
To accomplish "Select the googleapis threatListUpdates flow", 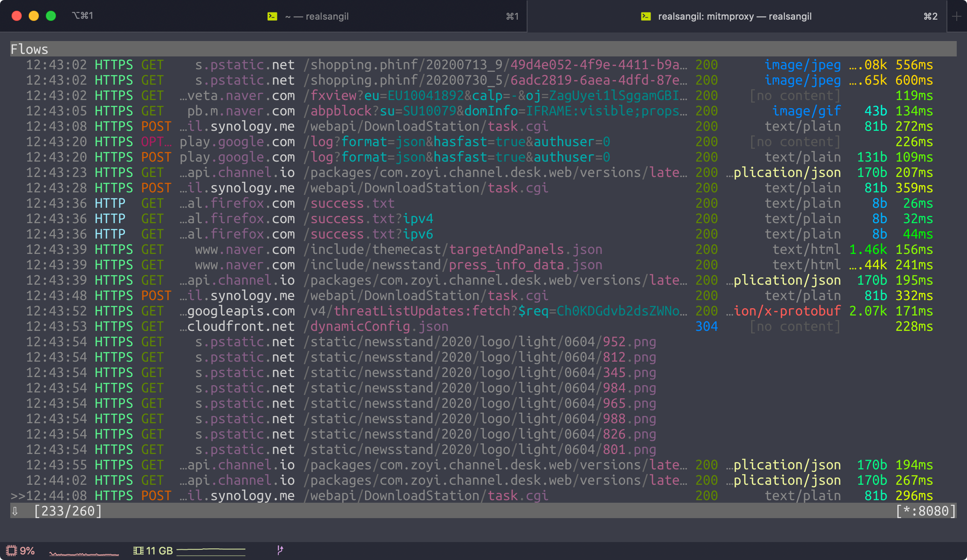I will click(x=483, y=311).
